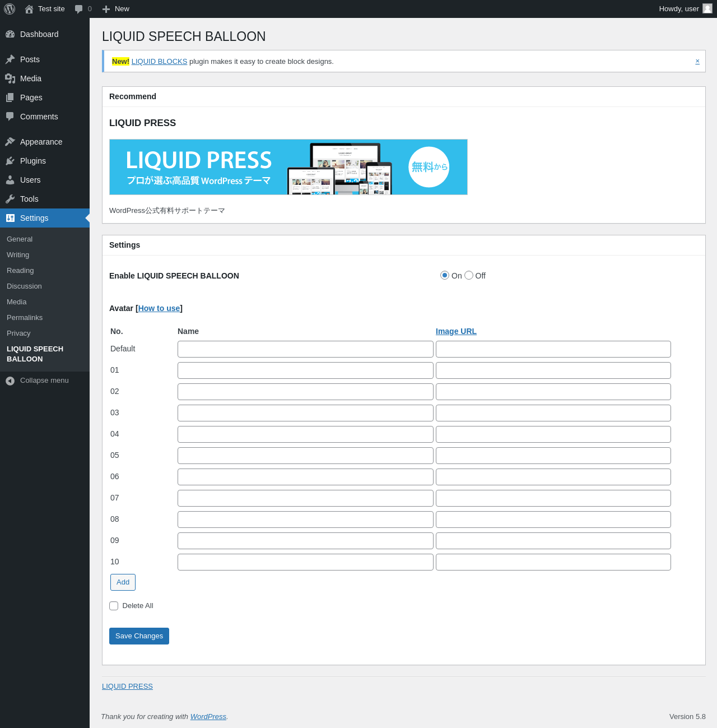The image size is (717, 728).
Task: Click the Image URL field for avatar 09
Action: point(553,541)
